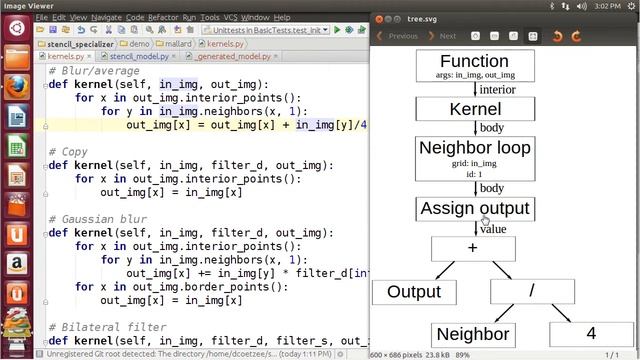Open LibreOffice Calc from the dock

[x=17, y=146]
